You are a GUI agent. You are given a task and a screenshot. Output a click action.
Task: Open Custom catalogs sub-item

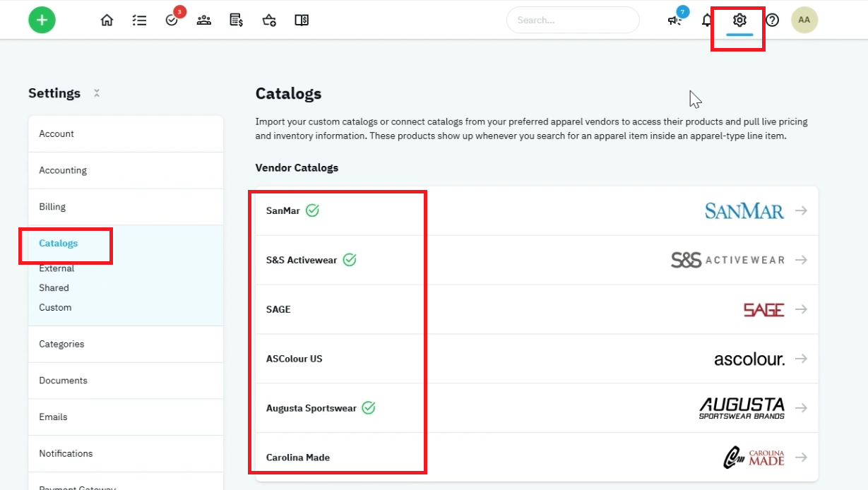(x=55, y=308)
